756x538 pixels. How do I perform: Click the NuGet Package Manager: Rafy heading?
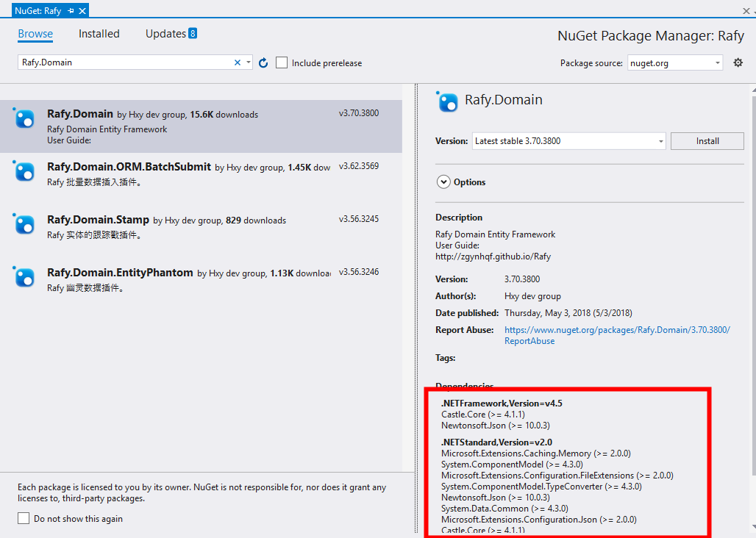tap(651, 36)
